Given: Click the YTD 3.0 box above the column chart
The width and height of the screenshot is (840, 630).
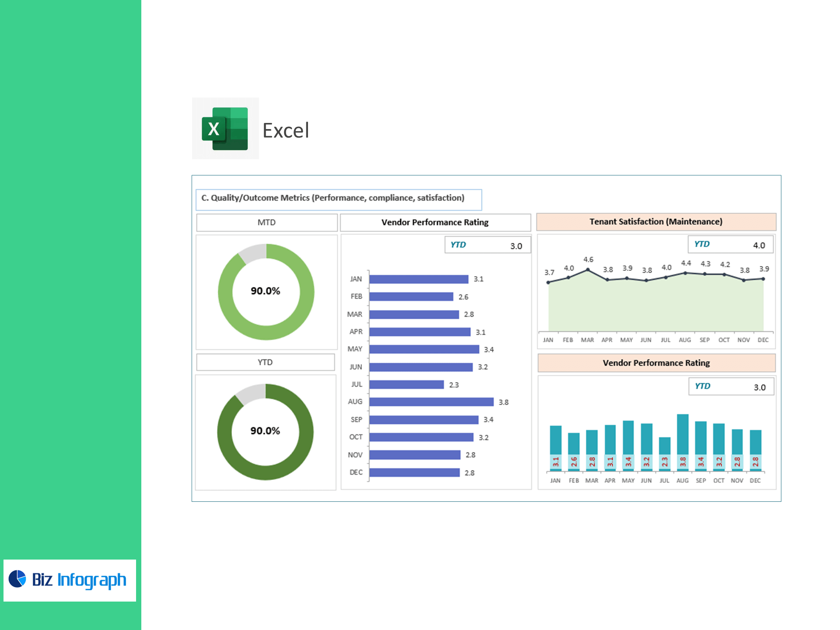Looking at the screenshot, I should tap(731, 387).
